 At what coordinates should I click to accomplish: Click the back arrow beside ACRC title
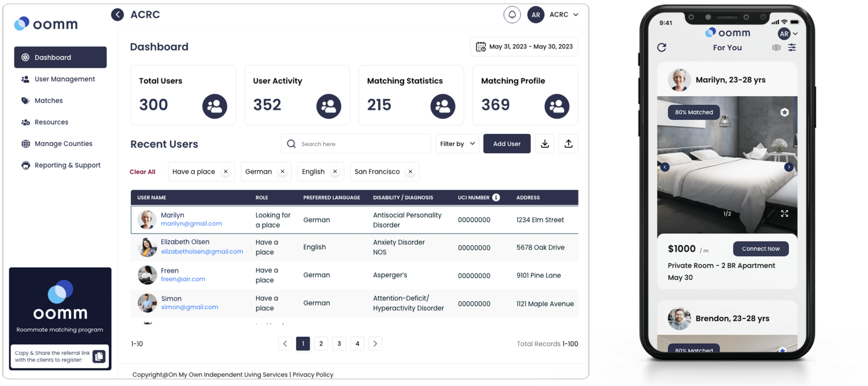[117, 15]
